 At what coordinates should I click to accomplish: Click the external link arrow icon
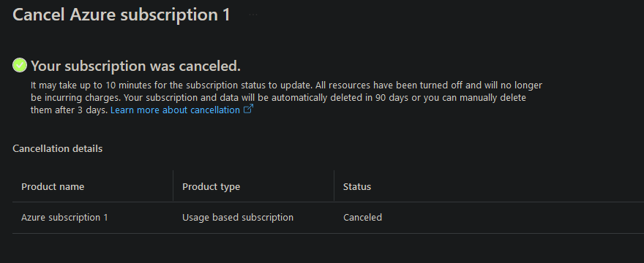(249, 109)
